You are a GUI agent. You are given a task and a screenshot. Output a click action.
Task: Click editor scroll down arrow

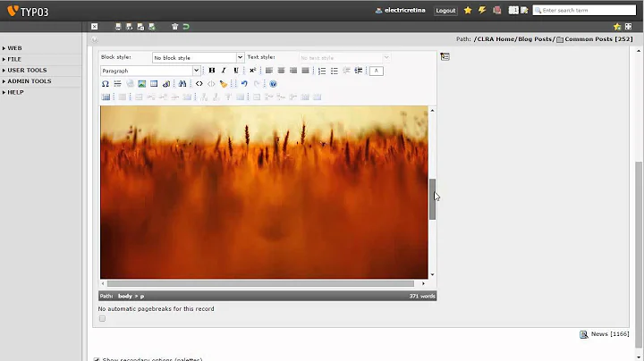click(432, 275)
